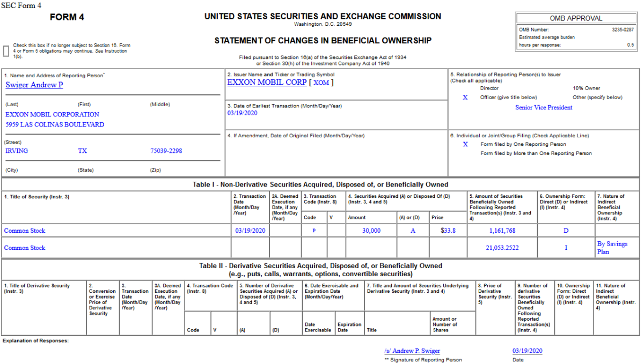Click the state value 'TX'
644x363 pixels.
pos(82,151)
